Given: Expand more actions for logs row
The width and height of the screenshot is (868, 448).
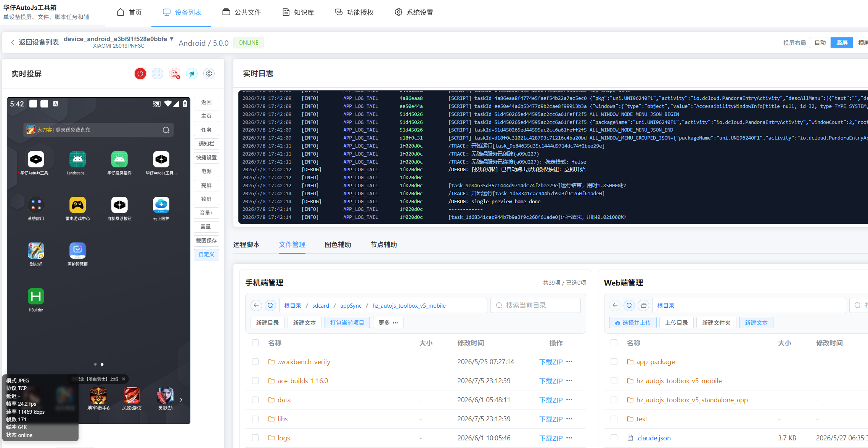Looking at the screenshot, I should [569, 438].
